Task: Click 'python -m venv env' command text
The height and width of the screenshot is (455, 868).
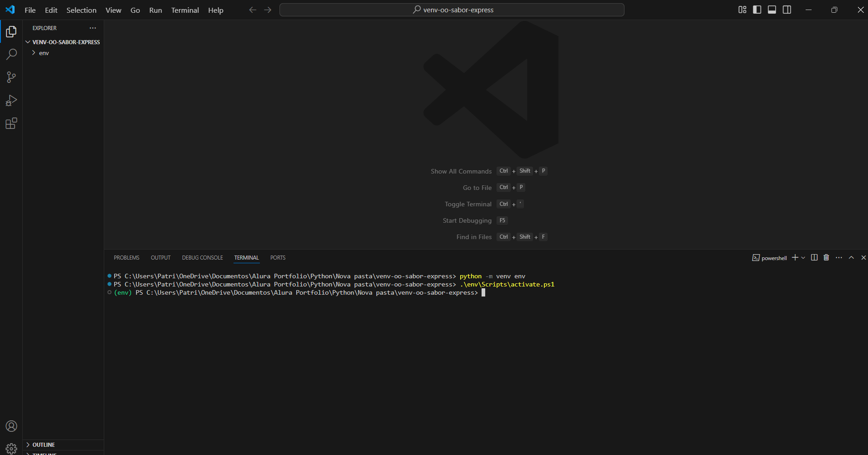Action: (x=492, y=276)
